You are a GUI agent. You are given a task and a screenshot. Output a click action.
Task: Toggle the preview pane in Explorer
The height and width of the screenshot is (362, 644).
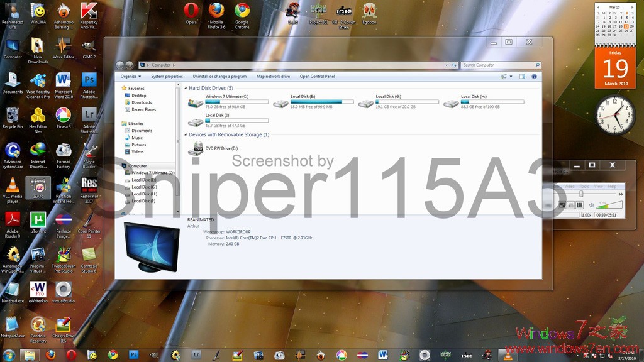coord(521,76)
